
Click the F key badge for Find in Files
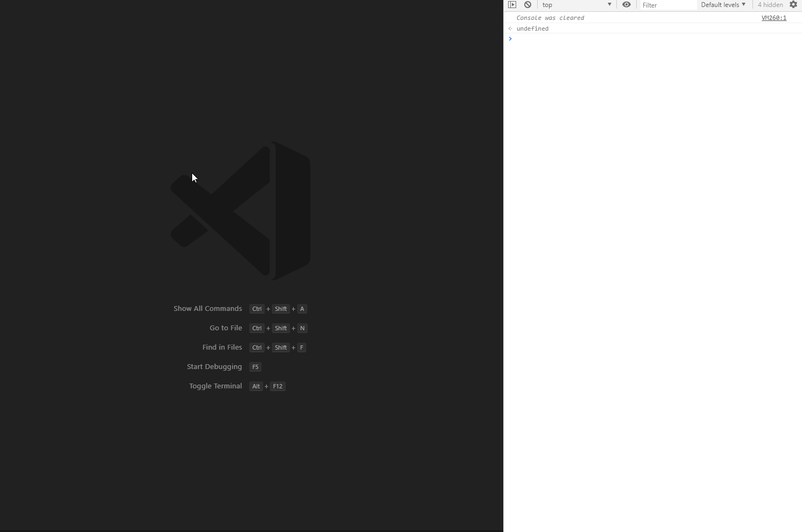(x=301, y=347)
